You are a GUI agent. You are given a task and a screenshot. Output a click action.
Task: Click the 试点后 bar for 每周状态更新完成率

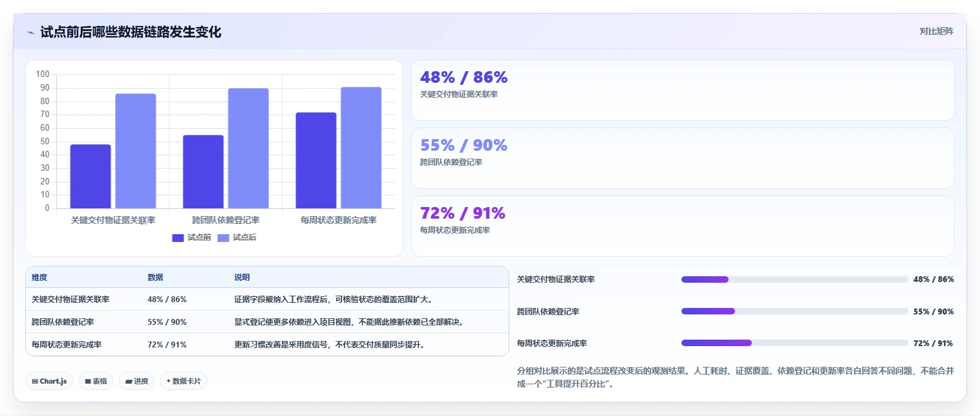(361, 148)
